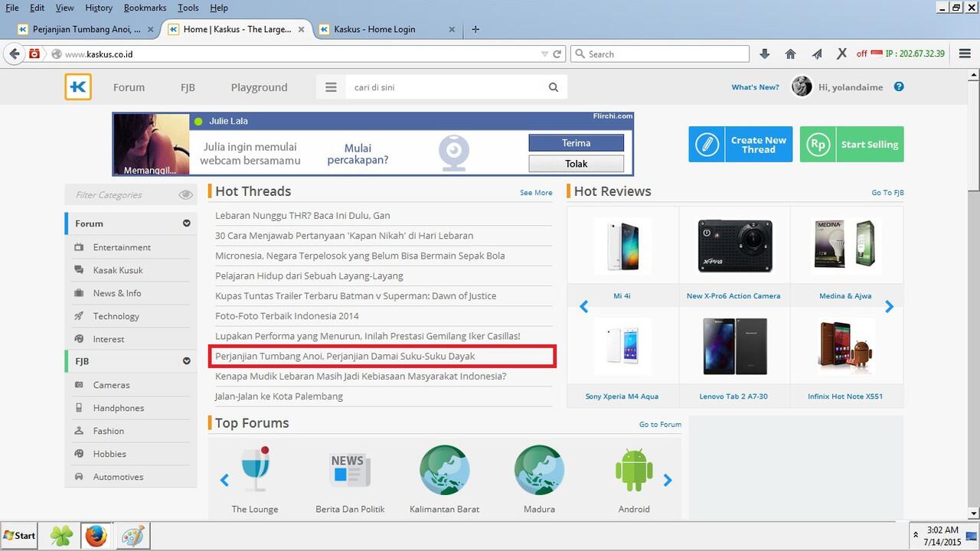Collapse the Forum sidebar section
The image size is (980, 551).
186,223
